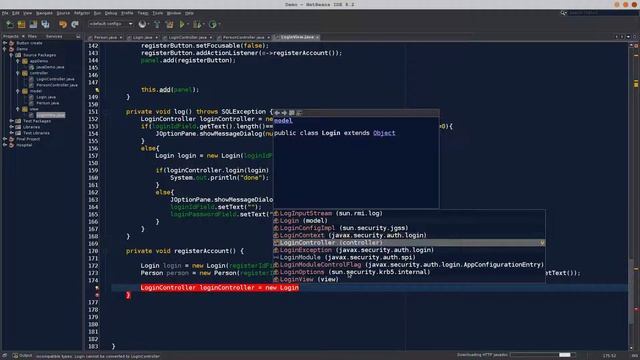The height and width of the screenshot is (360, 640).
Task: Click the Build Project hammer icon
Action: tap(157, 24)
